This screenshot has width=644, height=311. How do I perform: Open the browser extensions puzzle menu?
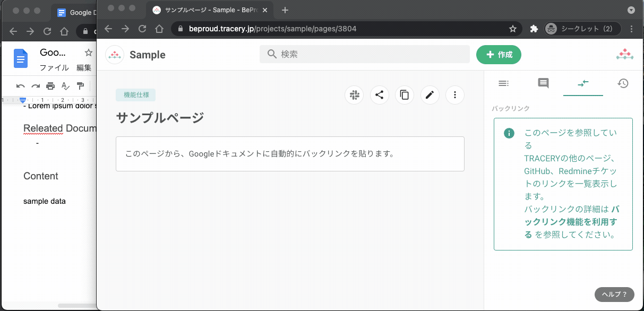[x=534, y=29]
